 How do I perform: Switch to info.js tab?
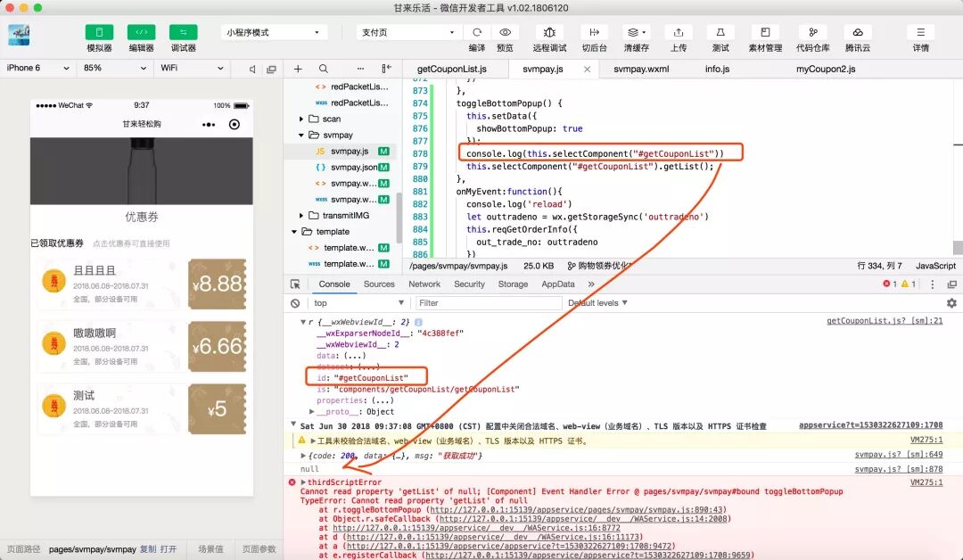[x=717, y=69]
